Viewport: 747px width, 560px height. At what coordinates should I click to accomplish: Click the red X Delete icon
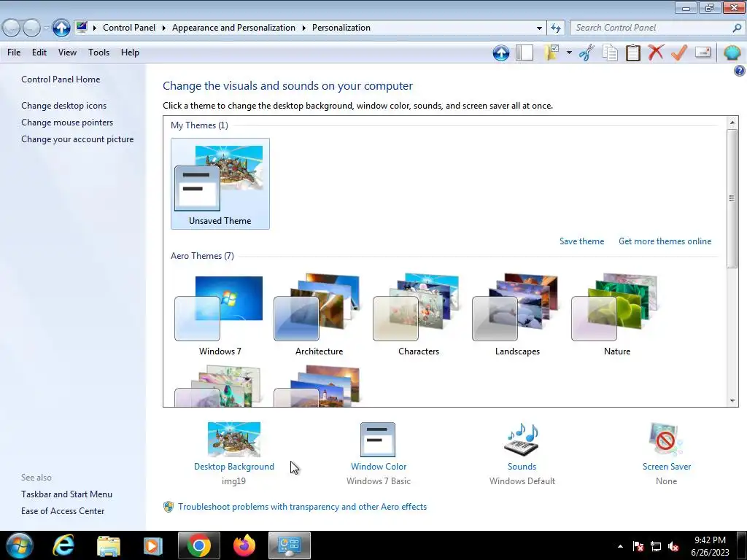click(656, 52)
